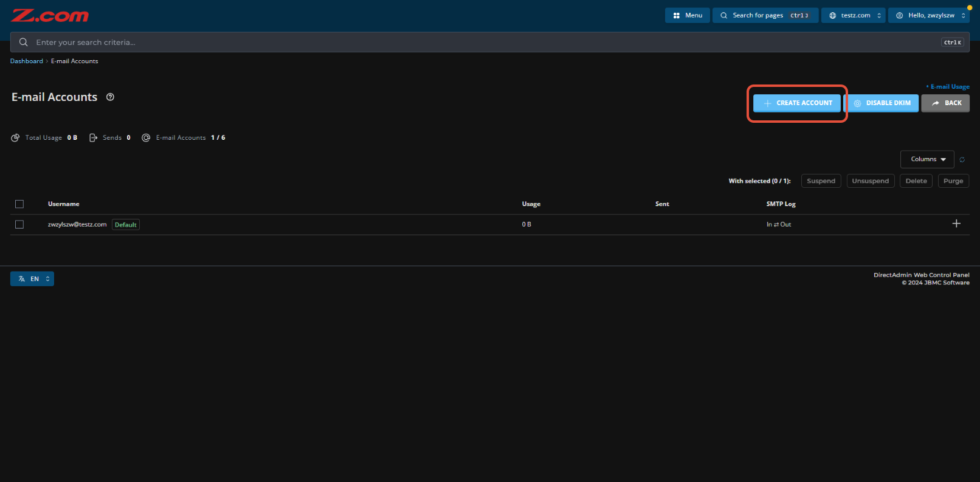Click the Back button
This screenshot has width=980, height=482.
945,103
